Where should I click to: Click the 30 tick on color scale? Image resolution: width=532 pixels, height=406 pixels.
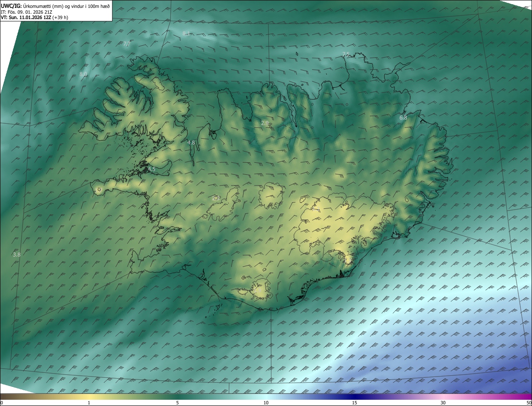[x=443, y=403]
